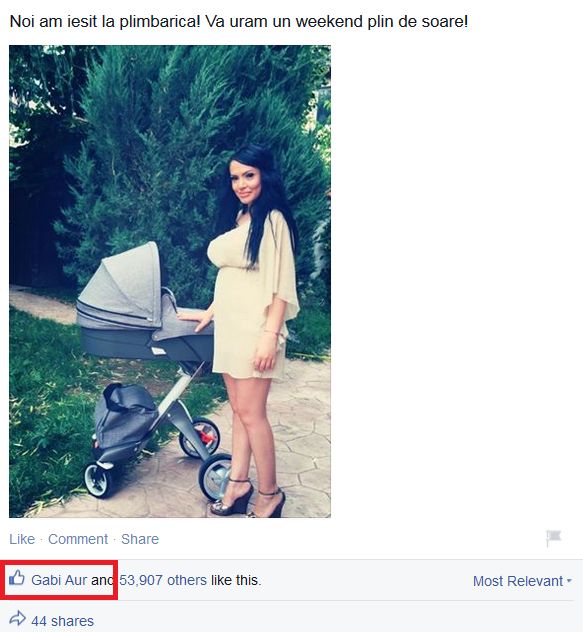Click the 'like this.' text in the likes bar
Image resolution: width=583 pixels, height=632 pixels.
point(236,580)
